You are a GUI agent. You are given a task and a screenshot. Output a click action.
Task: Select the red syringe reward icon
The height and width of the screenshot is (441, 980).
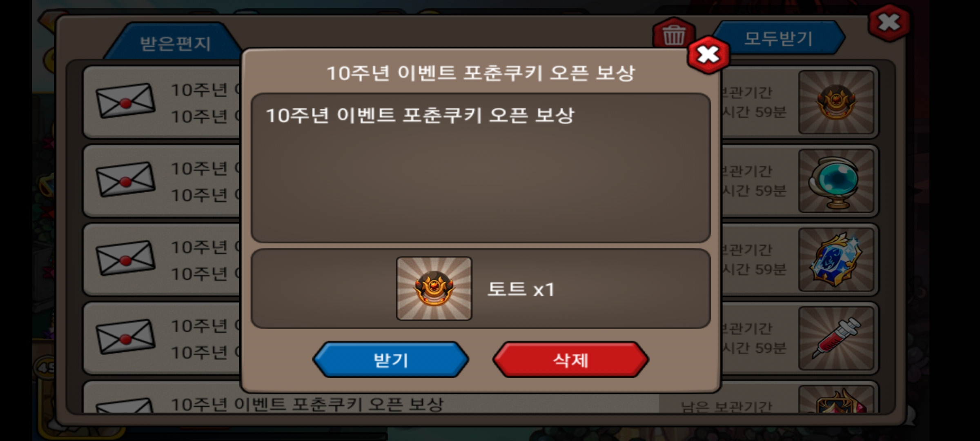(x=836, y=338)
